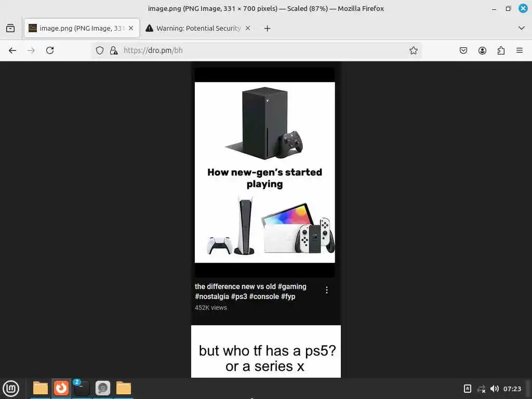Open the grey chat app in taskbar
The image size is (532, 399).
103,389
